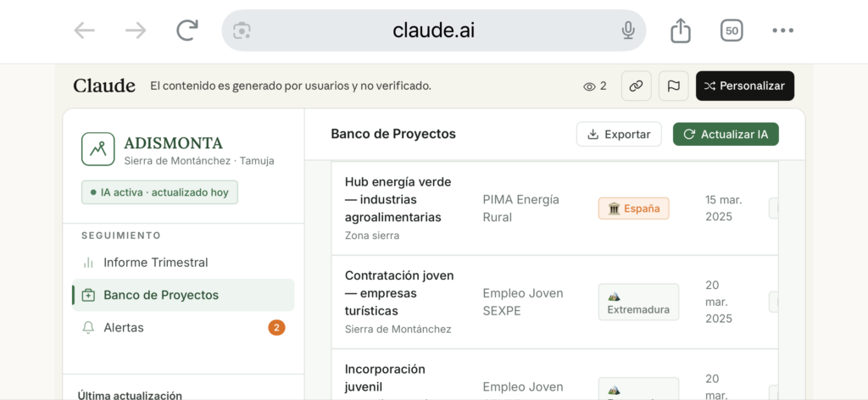Open the tab switcher showing 50
This screenshot has width=868, height=400.
pyautogui.click(x=732, y=31)
